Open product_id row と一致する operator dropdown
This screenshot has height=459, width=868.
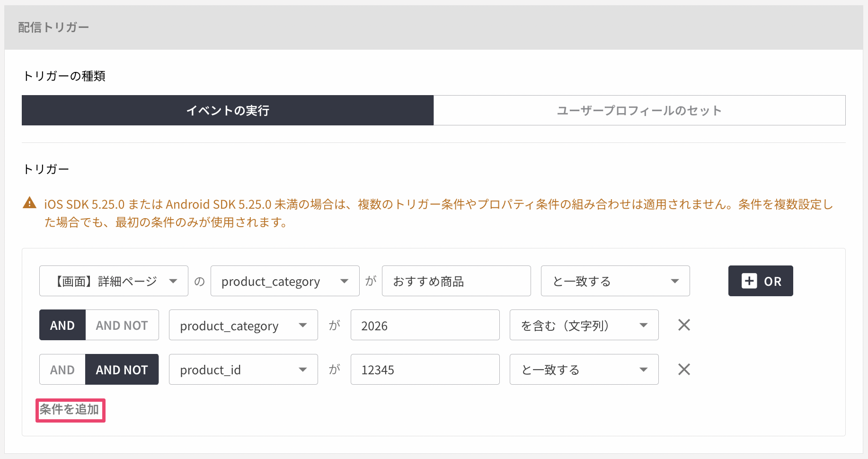point(584,370)
